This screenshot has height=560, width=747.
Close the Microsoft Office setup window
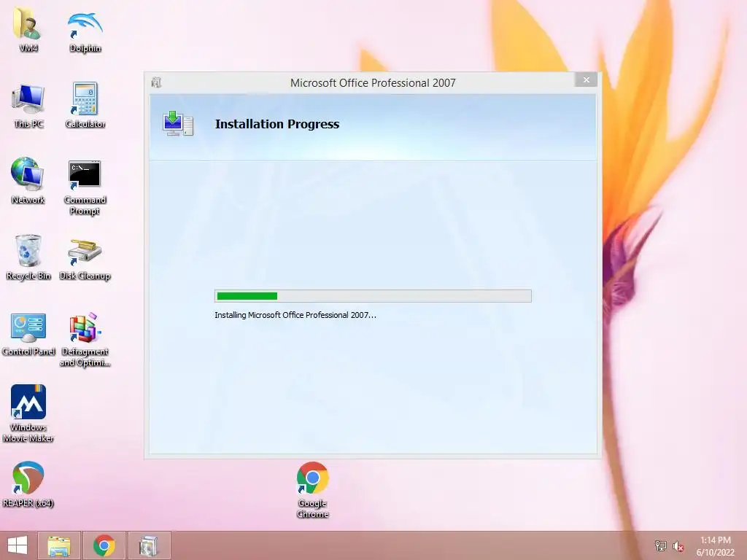(x=587, y=80)
